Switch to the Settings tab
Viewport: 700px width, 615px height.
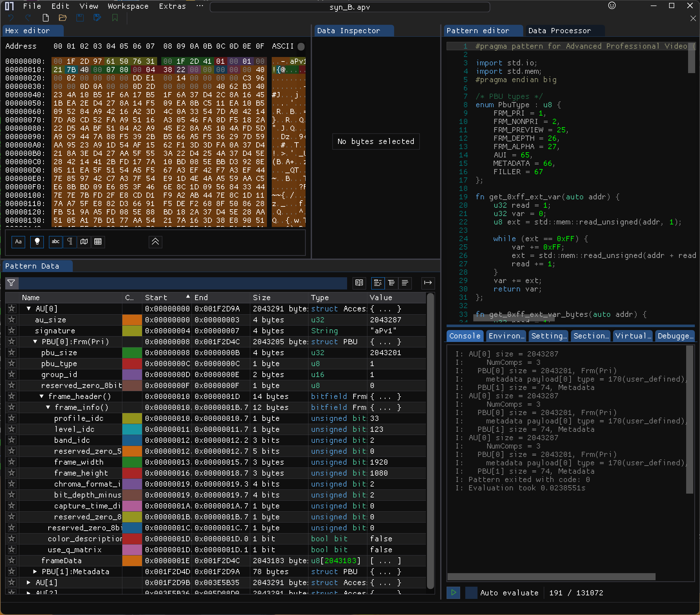(x=549, y=336)
